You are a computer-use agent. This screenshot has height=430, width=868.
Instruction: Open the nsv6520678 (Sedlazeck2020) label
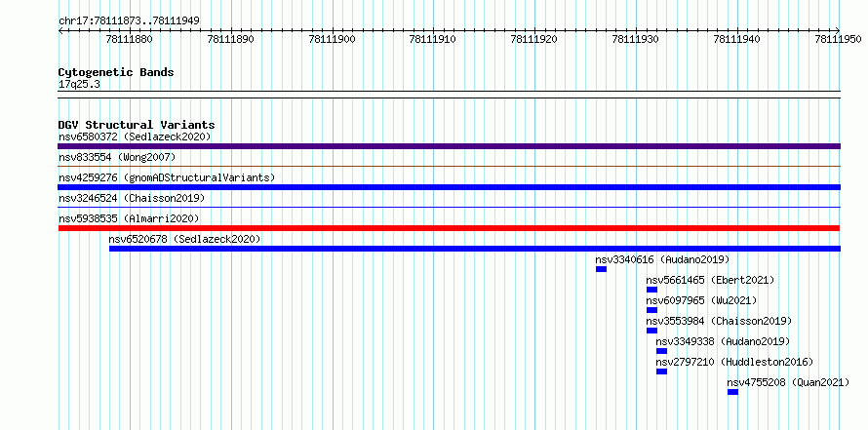point(184,239)
